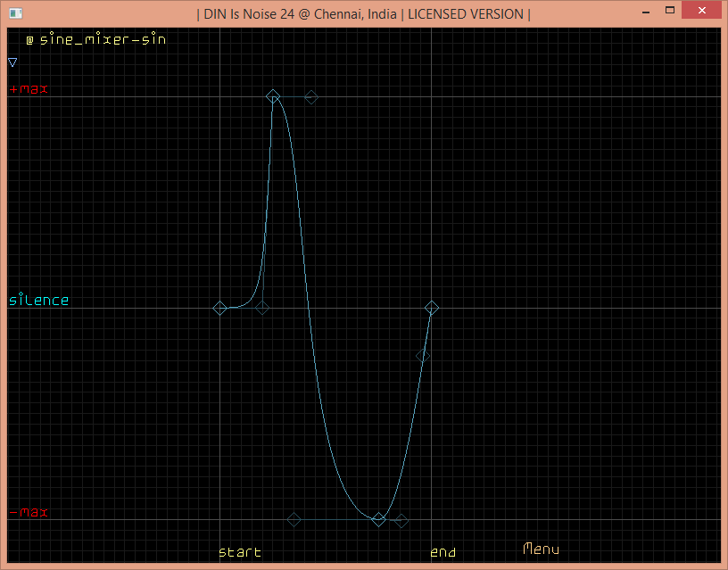Click the "end" label
728x570 pixels.
coord(443,552)
